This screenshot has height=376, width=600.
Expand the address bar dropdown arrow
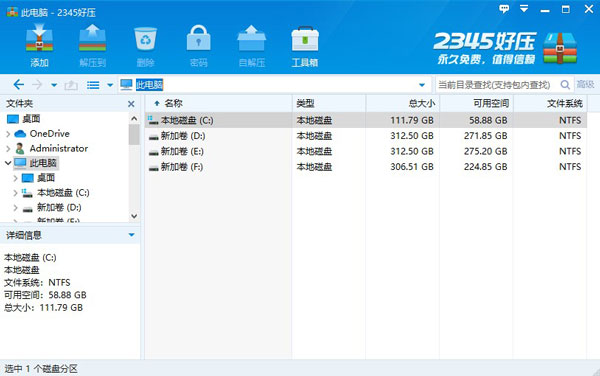pyautogui.click(x=422, y=85)
